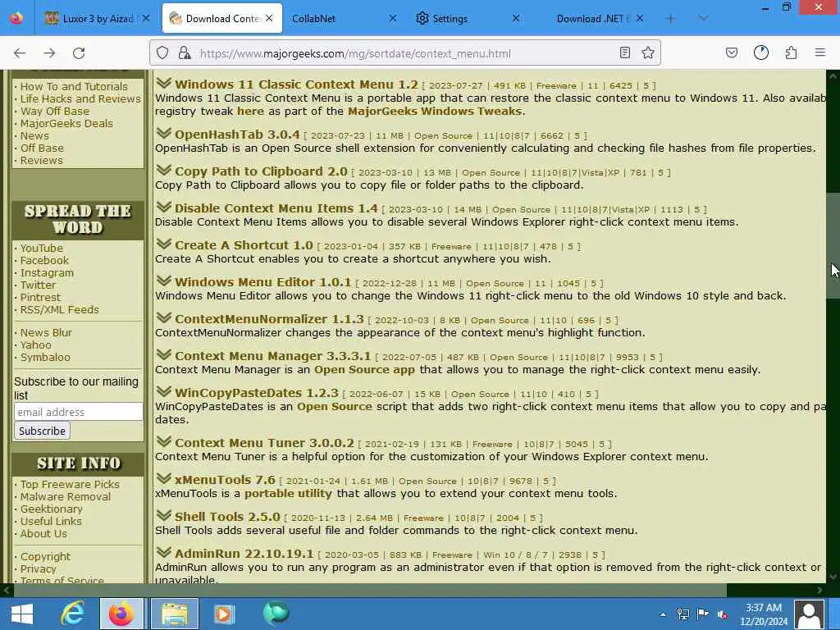840x630 pixels.
Task: Open the Malware Removal sidebar link
Action: pos(66,496)
